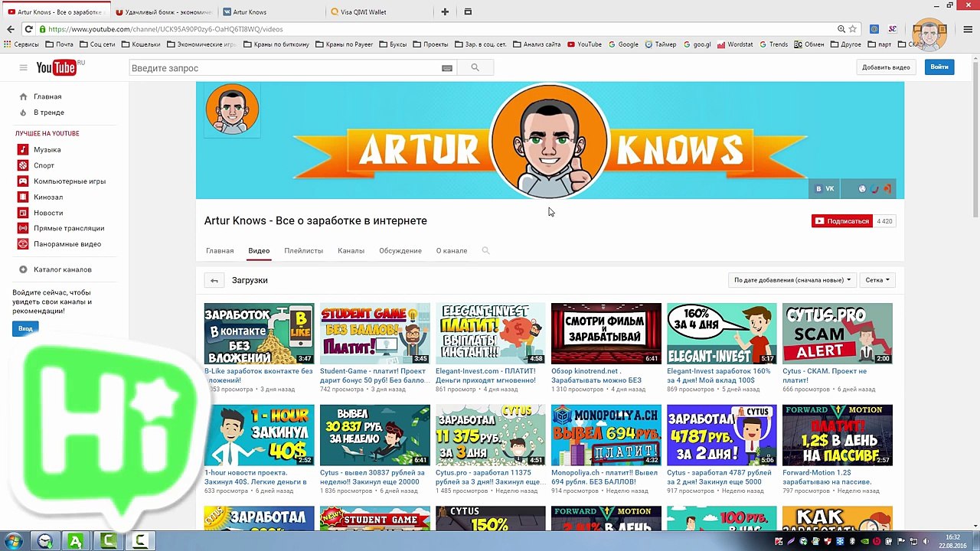
Task: Open the Каналы tab
Action: 351,251
